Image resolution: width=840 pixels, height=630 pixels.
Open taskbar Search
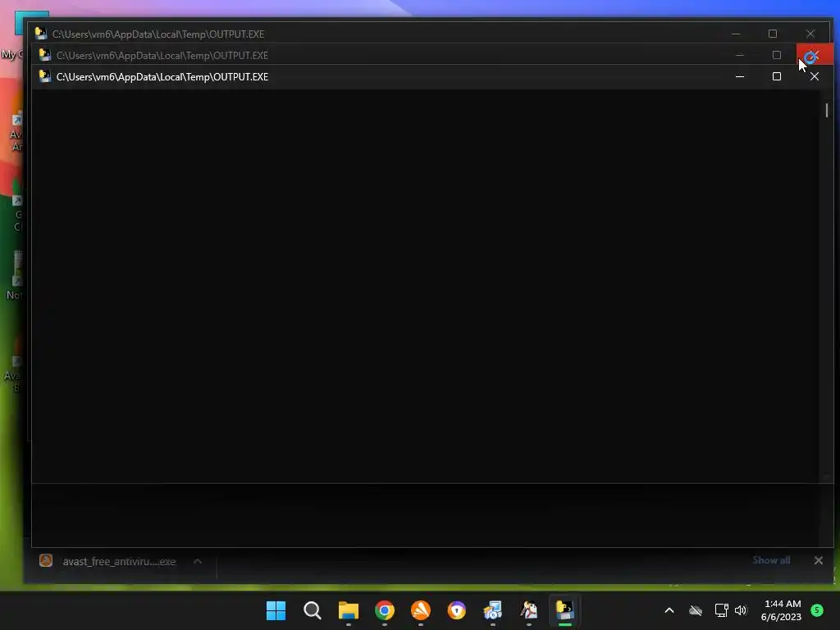[x=313, y=610]
